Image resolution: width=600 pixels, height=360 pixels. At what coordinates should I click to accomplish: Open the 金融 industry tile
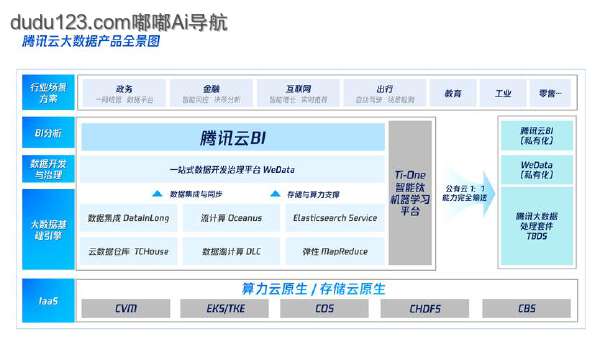coord(211,93)
